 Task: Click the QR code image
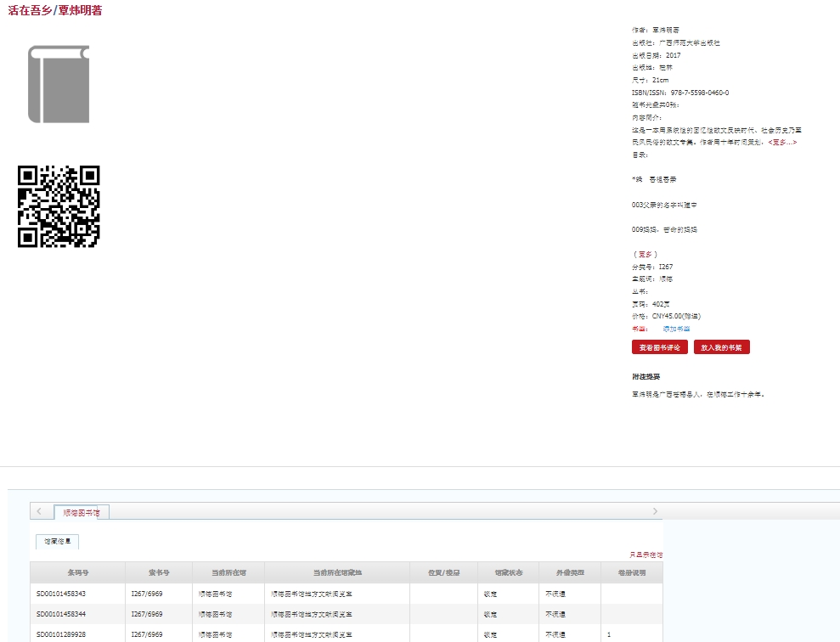pyautogui.click(x=59, y=206)
